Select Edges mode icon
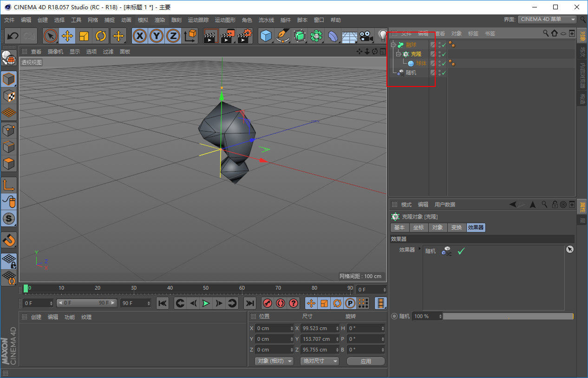Image resolution: width=588 pixels, height=378 pixels. point(9,147)
